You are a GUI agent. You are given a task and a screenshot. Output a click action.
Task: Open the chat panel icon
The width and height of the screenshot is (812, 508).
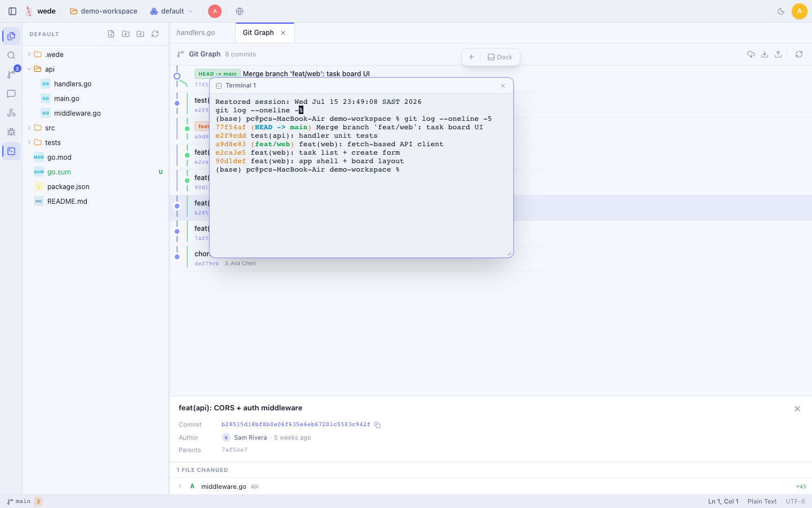(x=11, y=94)
